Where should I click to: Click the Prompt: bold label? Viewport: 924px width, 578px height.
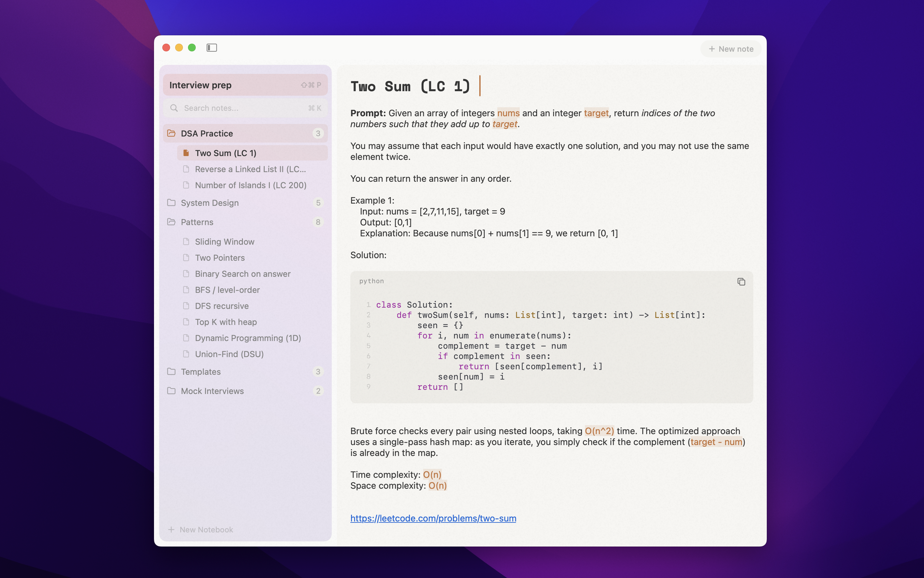[x=368, y=113]
